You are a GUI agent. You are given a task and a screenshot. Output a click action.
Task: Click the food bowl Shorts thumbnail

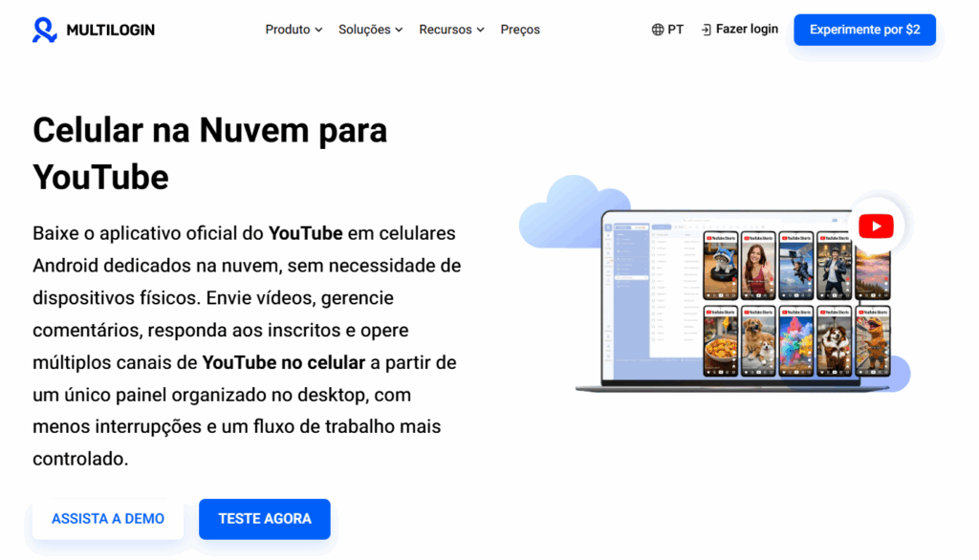[721, 341]
